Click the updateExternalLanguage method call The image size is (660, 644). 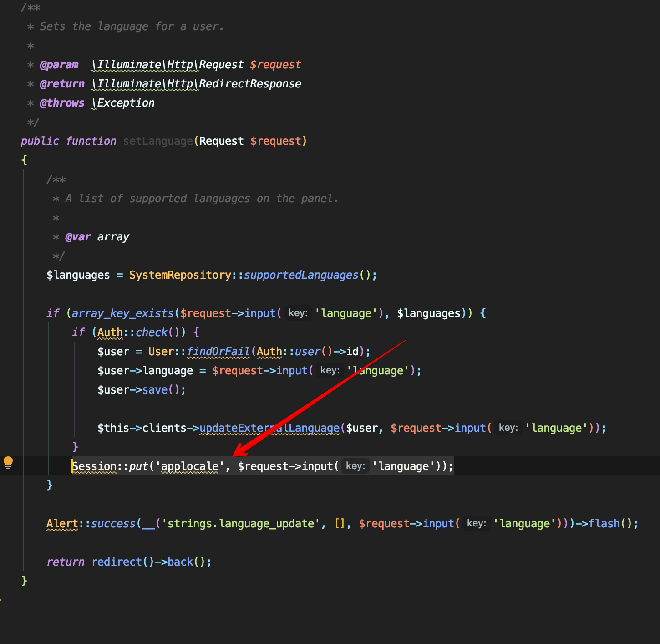269,428
